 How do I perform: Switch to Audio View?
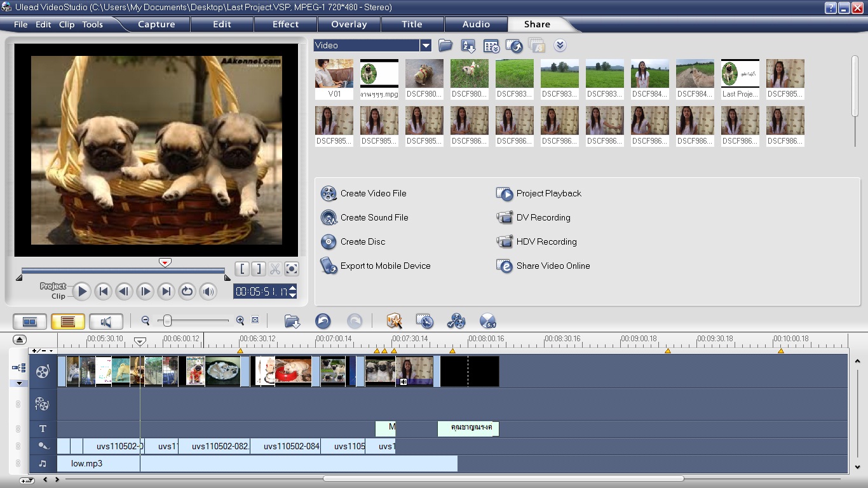click(x=106, y=322)
